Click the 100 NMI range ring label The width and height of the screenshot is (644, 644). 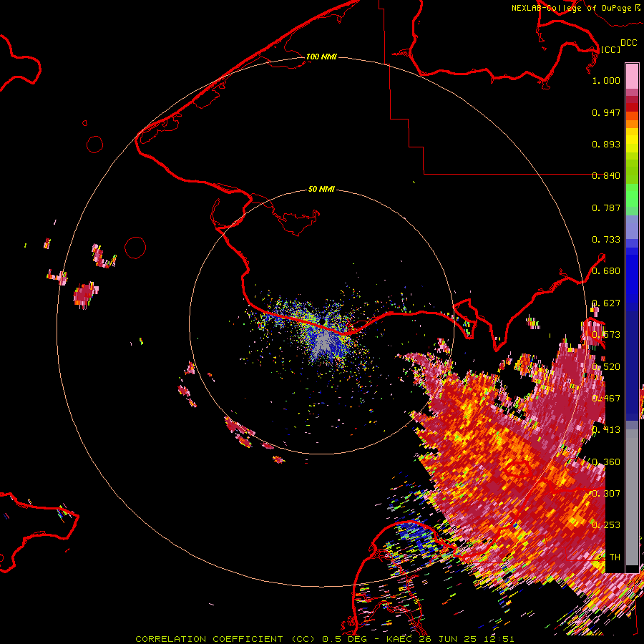tap(321, 57)
